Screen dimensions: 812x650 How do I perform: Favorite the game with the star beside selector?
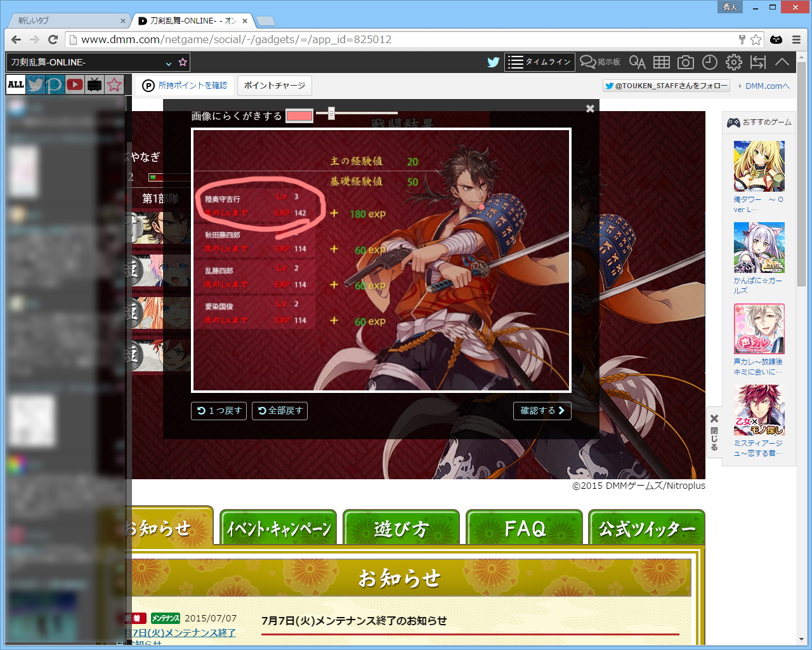tap(183, 62)
